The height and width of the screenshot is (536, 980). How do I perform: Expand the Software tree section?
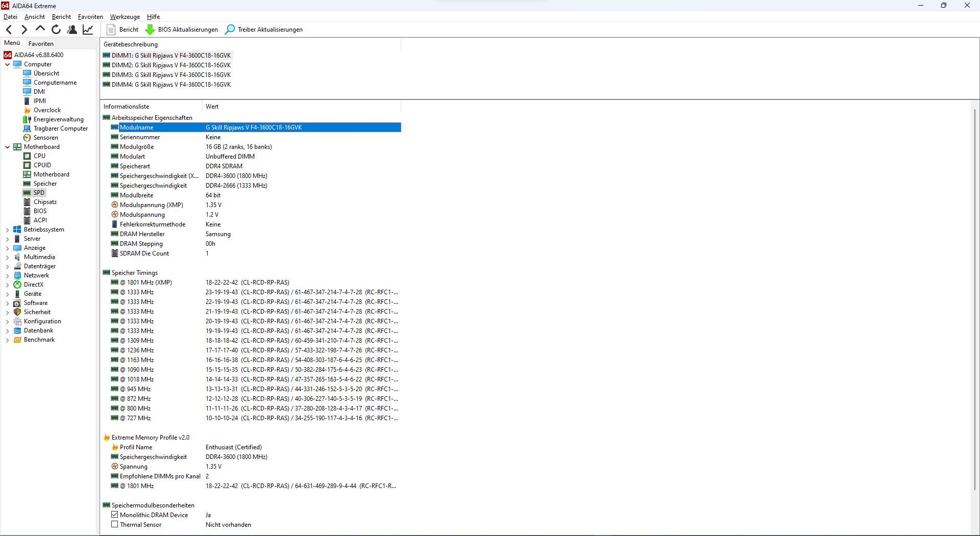(8, 303)
